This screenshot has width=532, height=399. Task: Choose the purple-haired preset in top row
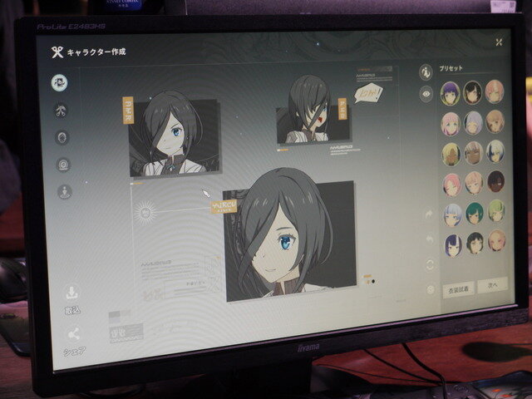pyautogui.click(x=450, y=91)
